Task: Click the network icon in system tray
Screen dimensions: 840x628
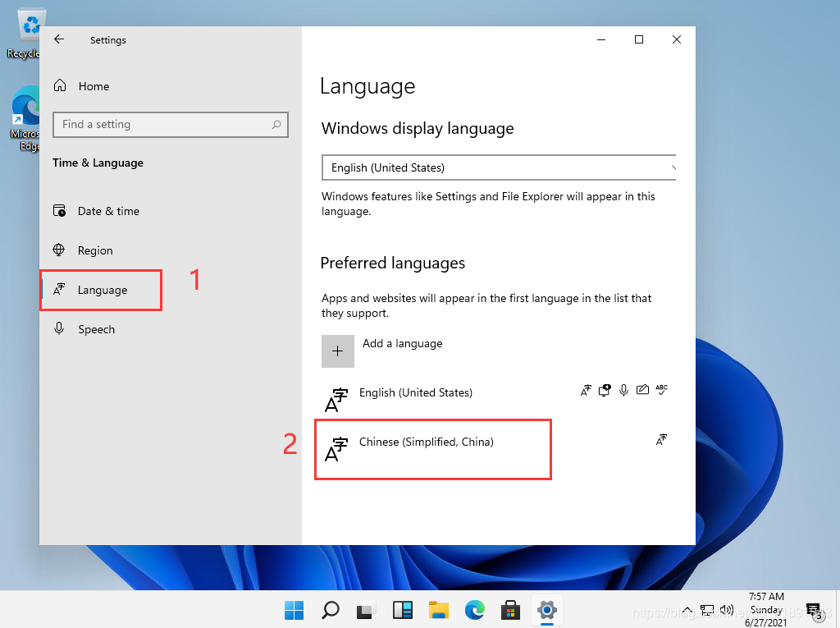Action: (706, 610)
